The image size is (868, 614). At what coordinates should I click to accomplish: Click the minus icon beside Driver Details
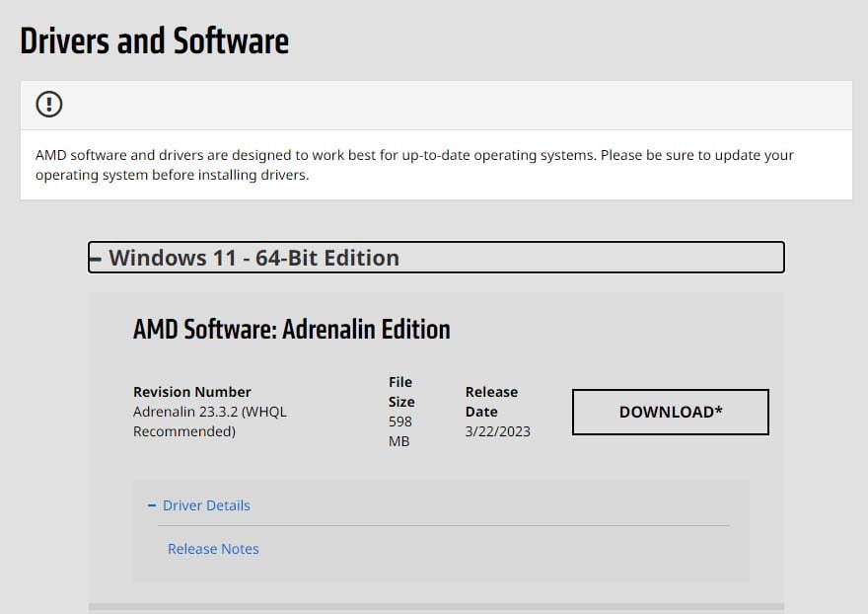(152, 505)
